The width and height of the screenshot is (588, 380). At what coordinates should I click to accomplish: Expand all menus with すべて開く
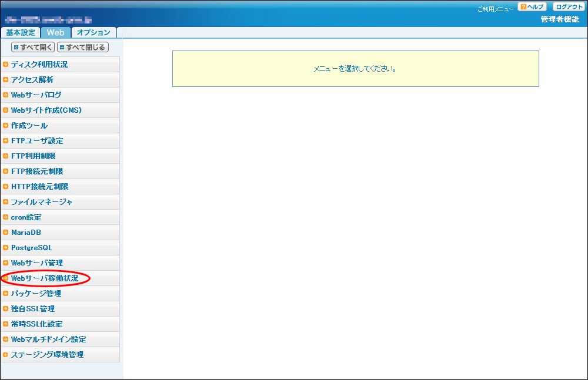pyautogui.click(x=33, y=47)
